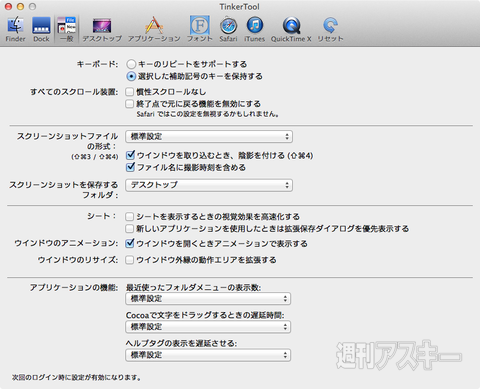This screenshot has height=389, width=480.
Task: Click the Safari ではこの設定を無視するかもしれません note
Action: pos(208,114)
